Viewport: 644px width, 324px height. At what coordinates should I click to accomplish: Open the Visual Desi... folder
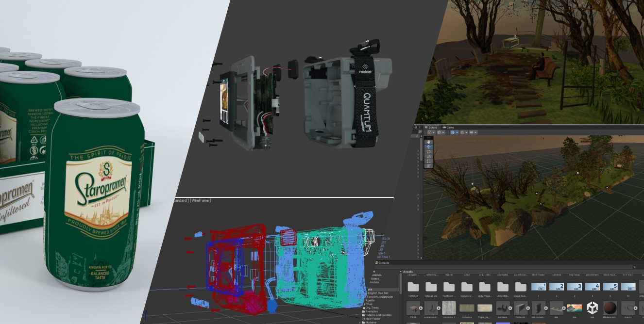[x=521, y=288]
